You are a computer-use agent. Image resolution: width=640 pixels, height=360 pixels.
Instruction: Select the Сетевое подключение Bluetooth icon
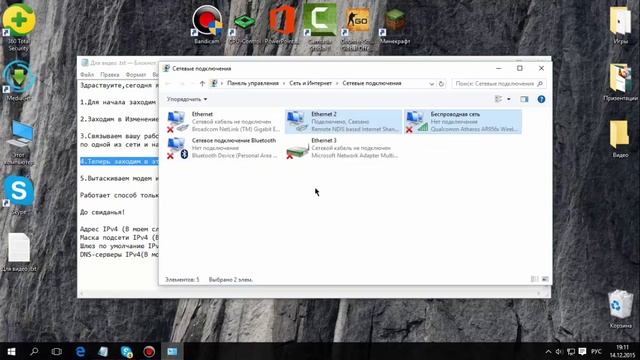click(177, 148)
